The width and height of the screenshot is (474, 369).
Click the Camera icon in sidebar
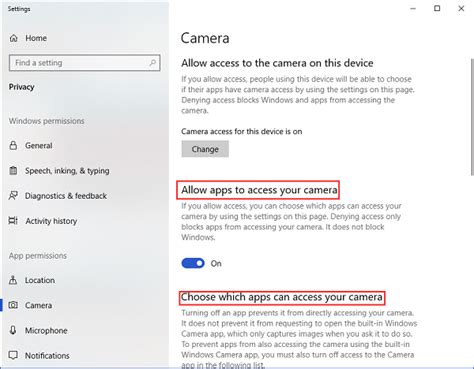click(13, 305)
